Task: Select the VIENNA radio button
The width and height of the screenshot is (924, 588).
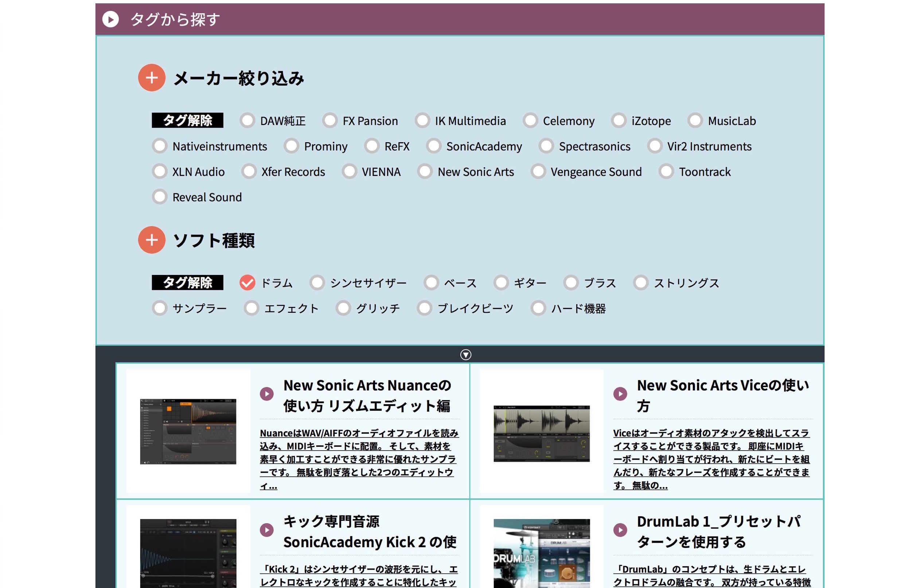Action: pos(349,171)
